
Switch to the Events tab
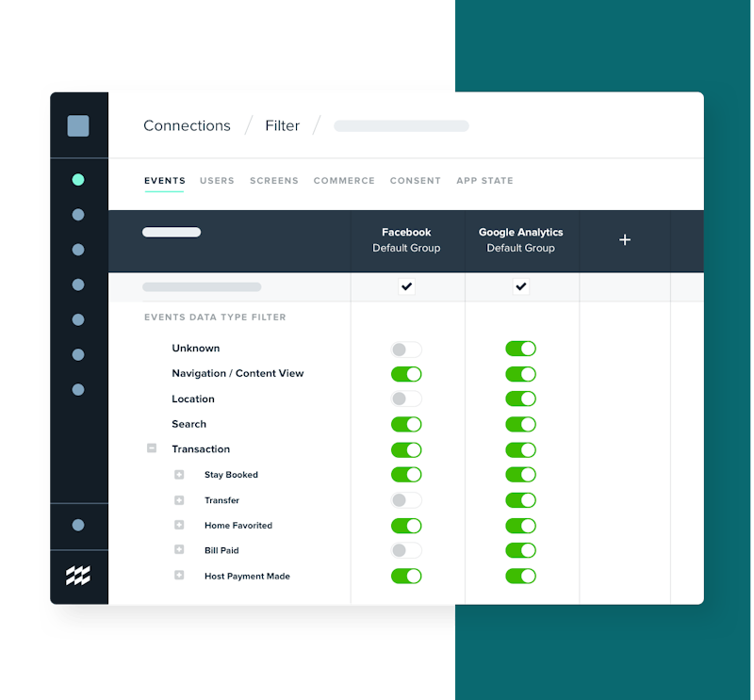pos(164,181)
